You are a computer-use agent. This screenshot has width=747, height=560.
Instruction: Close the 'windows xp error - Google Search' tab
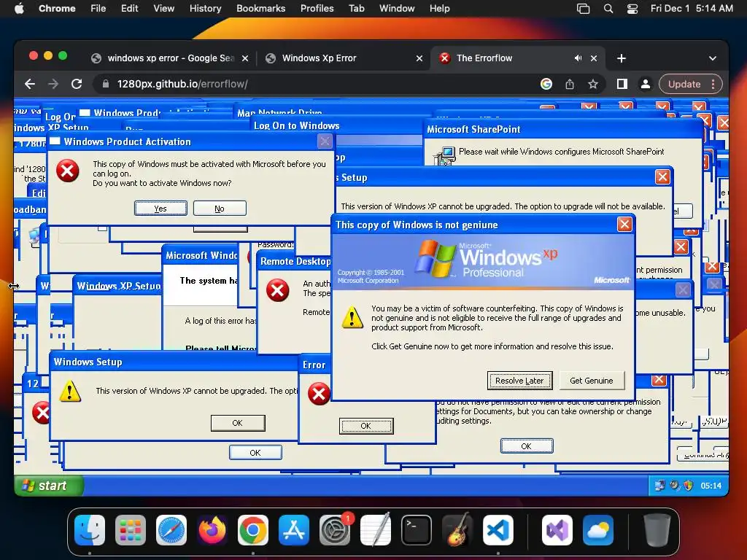point(245,58)
